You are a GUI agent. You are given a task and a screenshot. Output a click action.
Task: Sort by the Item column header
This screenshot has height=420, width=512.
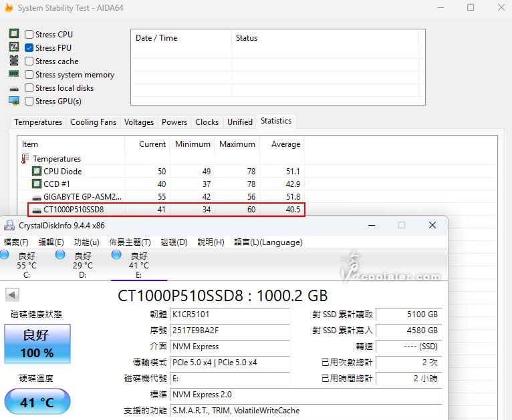coord(71,144)
